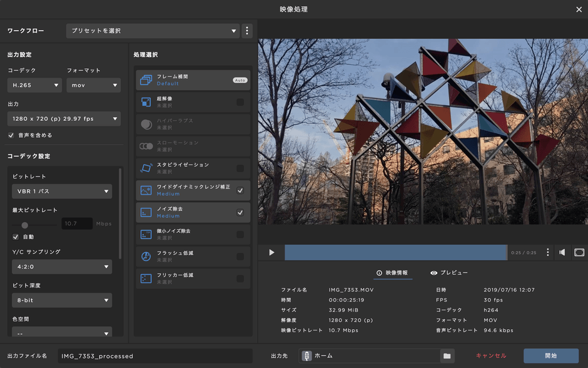Click the 開始 start button

click(550, 355)
